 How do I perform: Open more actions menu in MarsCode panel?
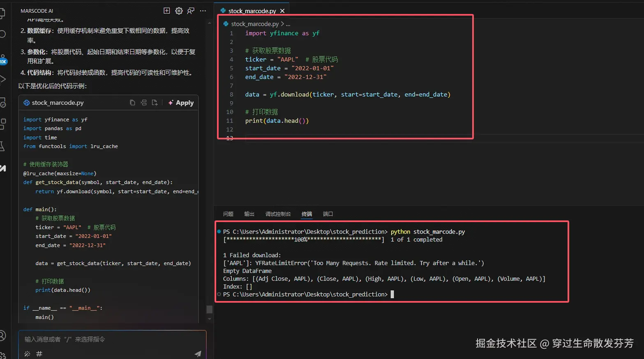tap(203, 11)
